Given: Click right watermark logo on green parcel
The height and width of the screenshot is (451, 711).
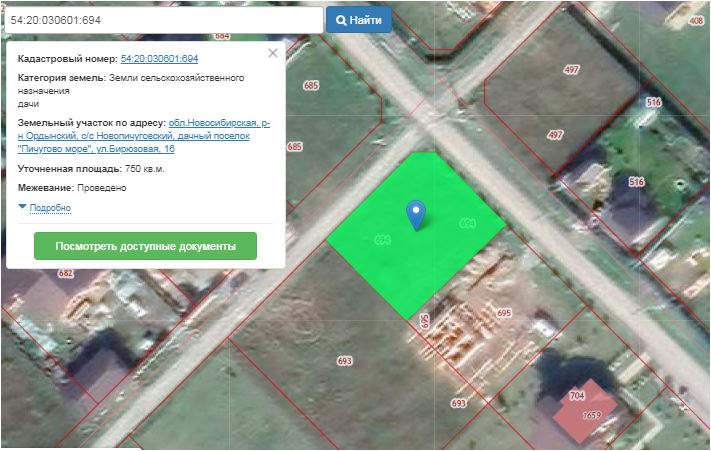Looking at the screenshot, I should point(466,222).
